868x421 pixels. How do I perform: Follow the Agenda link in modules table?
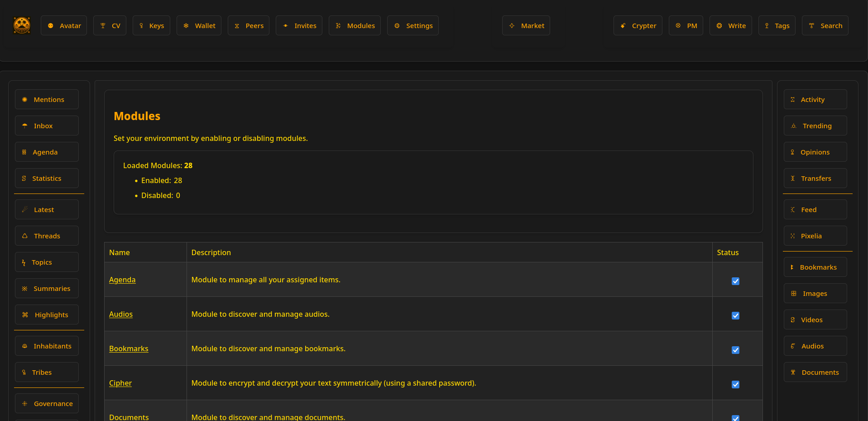tap(122, 280)
